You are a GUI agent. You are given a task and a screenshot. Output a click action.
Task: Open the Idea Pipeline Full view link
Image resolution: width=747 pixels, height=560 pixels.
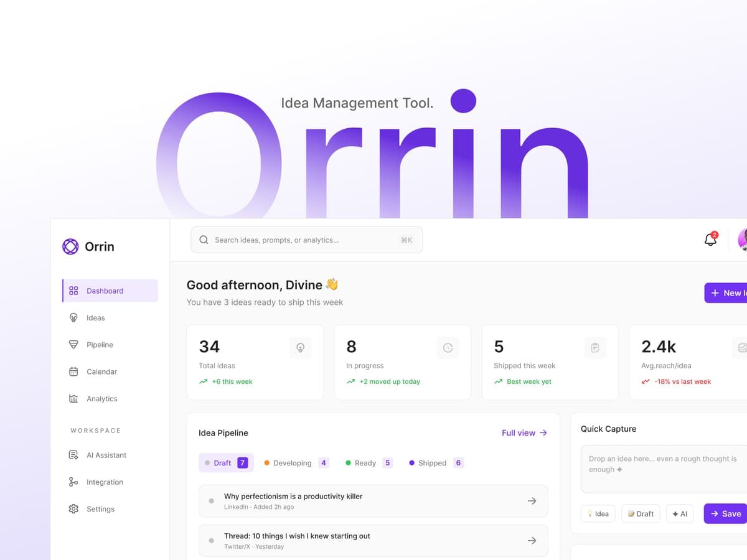point(524,432)
